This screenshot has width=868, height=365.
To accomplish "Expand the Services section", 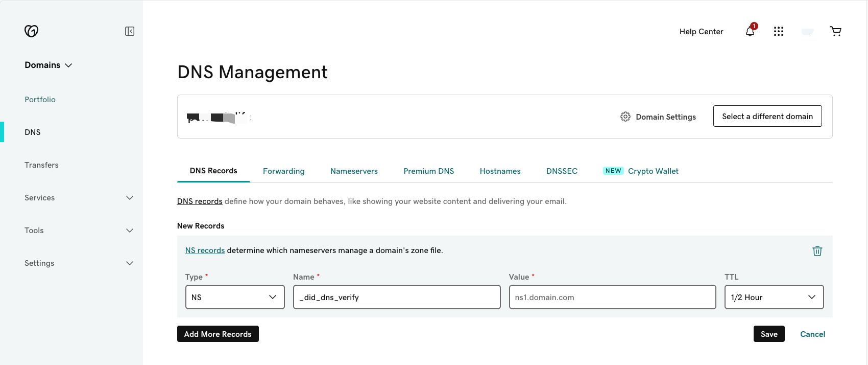I will [130, 198].
